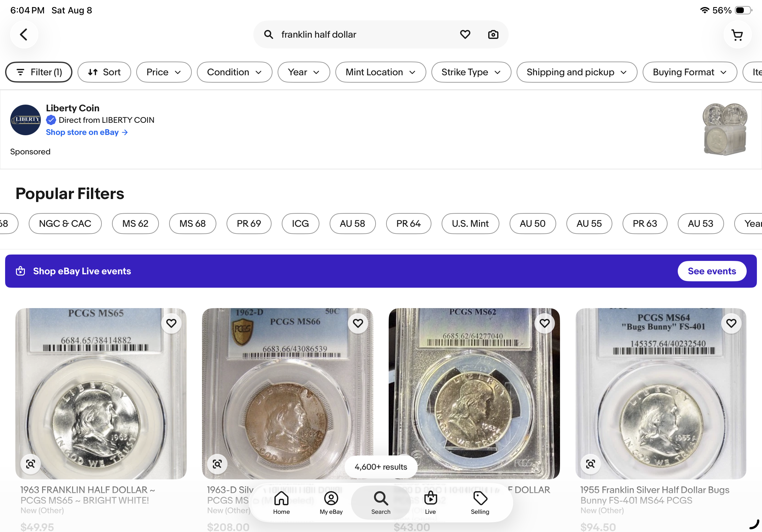Apply the U.S. Mint filter chip
762x532 pixels.
tap(470, 224)
